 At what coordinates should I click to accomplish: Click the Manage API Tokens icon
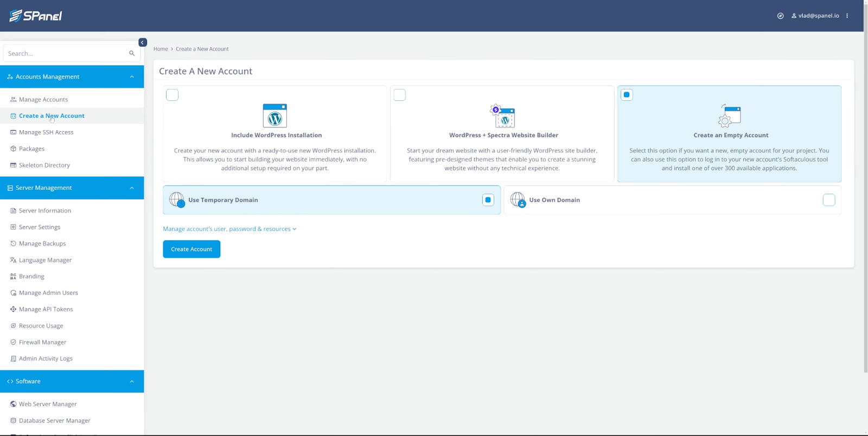coord(13,309)
